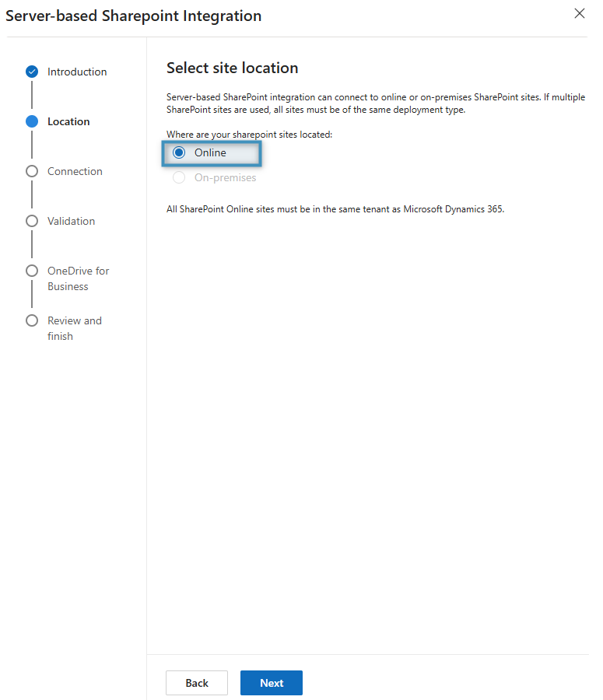
Task: Open the Location step label
Action: point(68,121)
